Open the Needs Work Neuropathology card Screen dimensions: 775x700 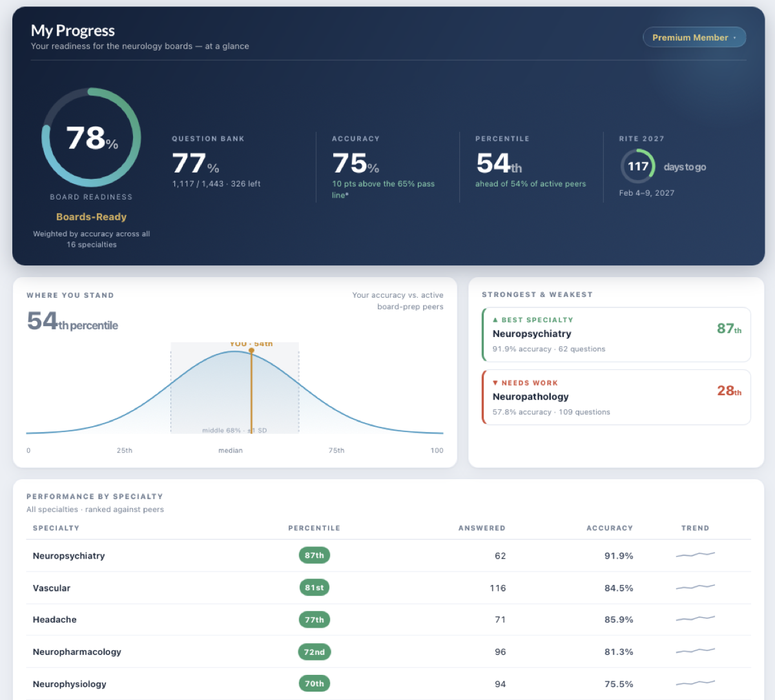coord(616,397)
